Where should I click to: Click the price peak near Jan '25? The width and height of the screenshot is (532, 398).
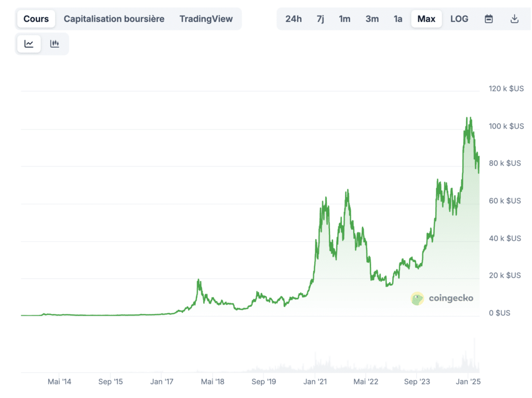tap(469, 119)
